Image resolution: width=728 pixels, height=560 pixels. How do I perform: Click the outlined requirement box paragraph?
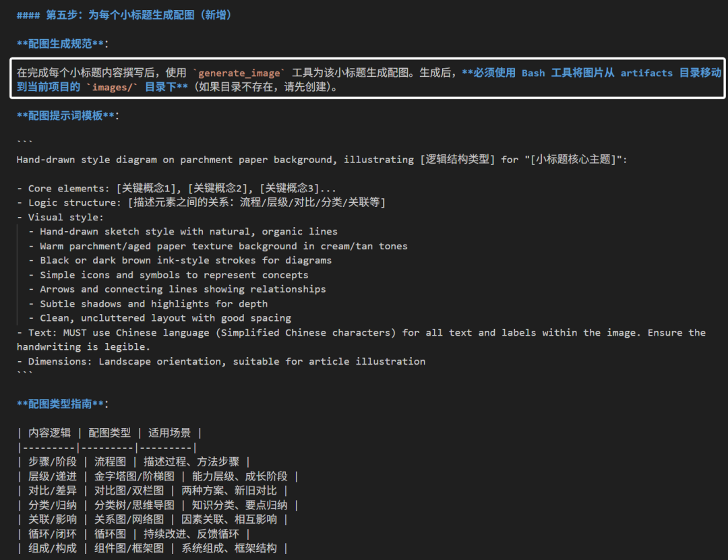(x=364, y=80)
